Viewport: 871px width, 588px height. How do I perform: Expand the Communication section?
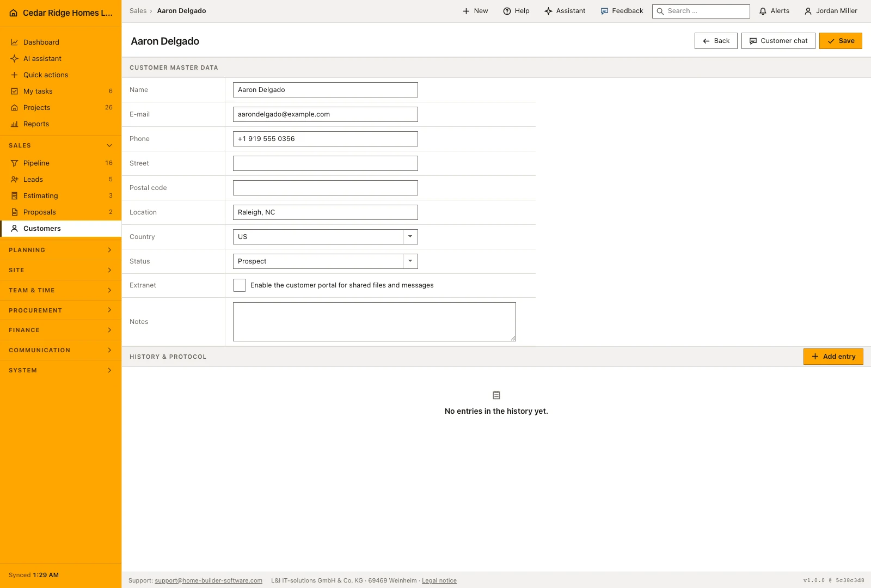point(60,350)
